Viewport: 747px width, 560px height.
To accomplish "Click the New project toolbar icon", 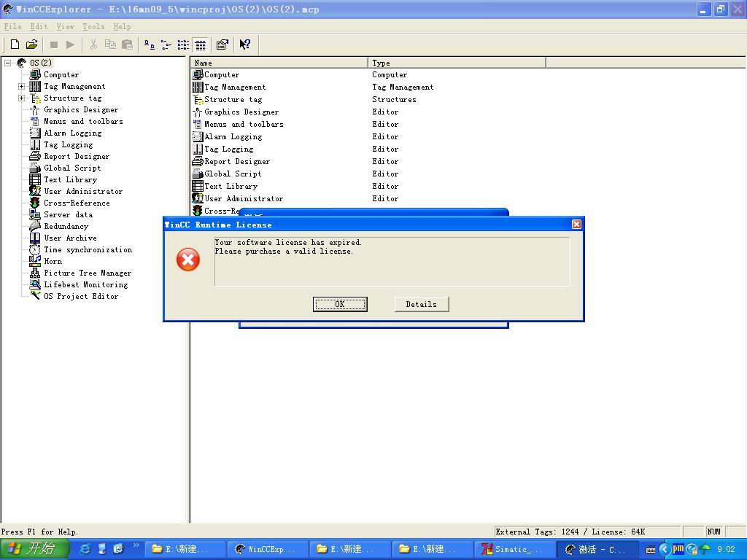I will pos(15,44).
